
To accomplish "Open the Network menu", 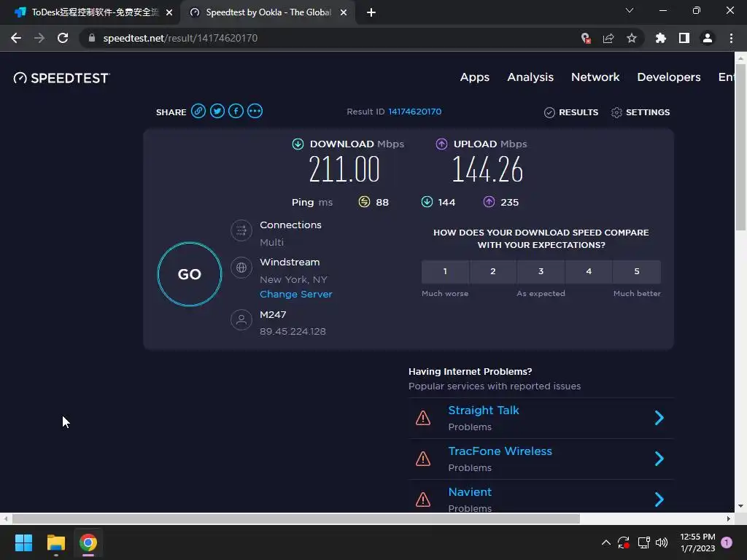I will (x=595, y=77).
